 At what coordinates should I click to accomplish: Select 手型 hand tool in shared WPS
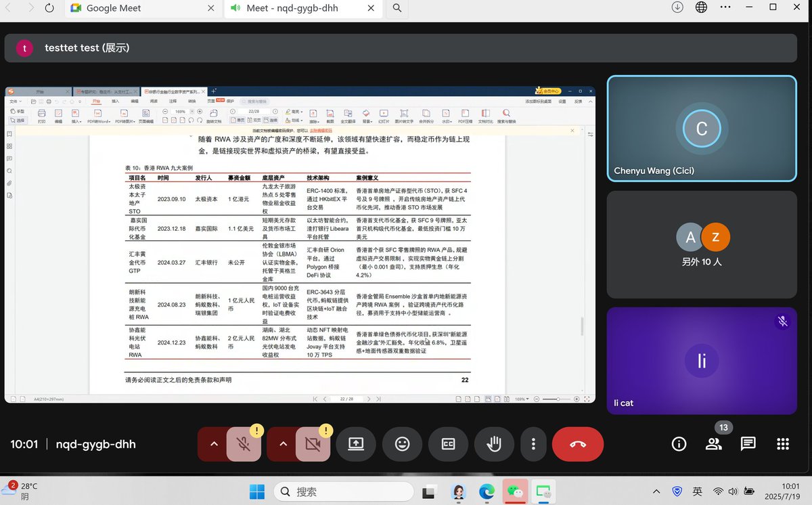tap(18, 111)
